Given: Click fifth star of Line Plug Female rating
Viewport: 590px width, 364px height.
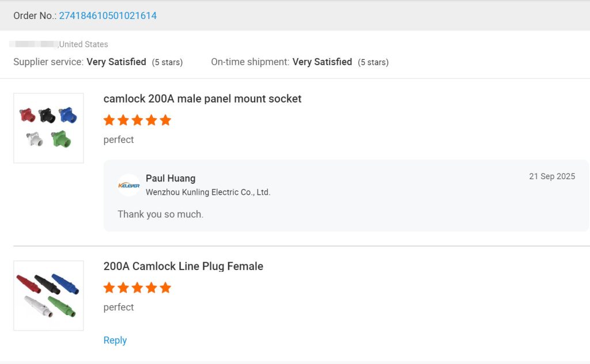Looking at the screenshot, I should tap(165, 288).
